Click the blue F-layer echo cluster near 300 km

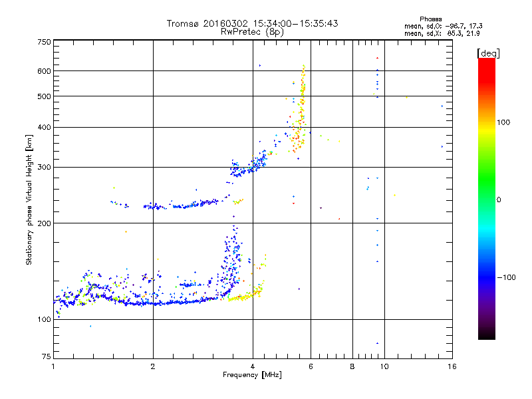tap(247, 166)
